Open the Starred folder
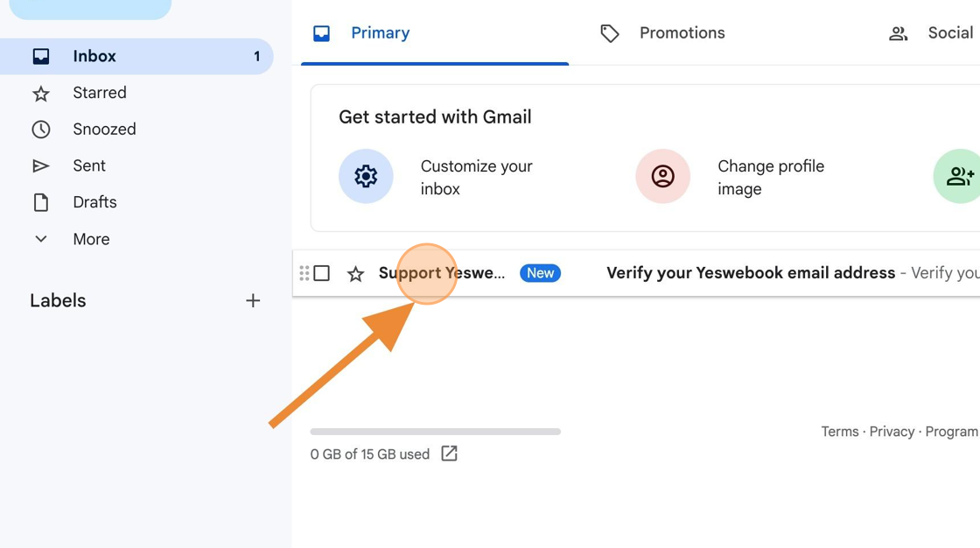Image resolution: width=980 pixels, height=548 pixels. [x=100, y=93]
